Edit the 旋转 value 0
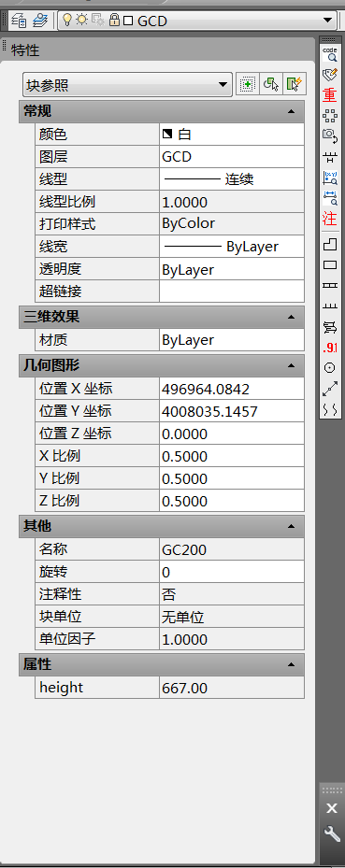Image resolution: width=345 pixels, height=868 pixels. pos(232,572)
